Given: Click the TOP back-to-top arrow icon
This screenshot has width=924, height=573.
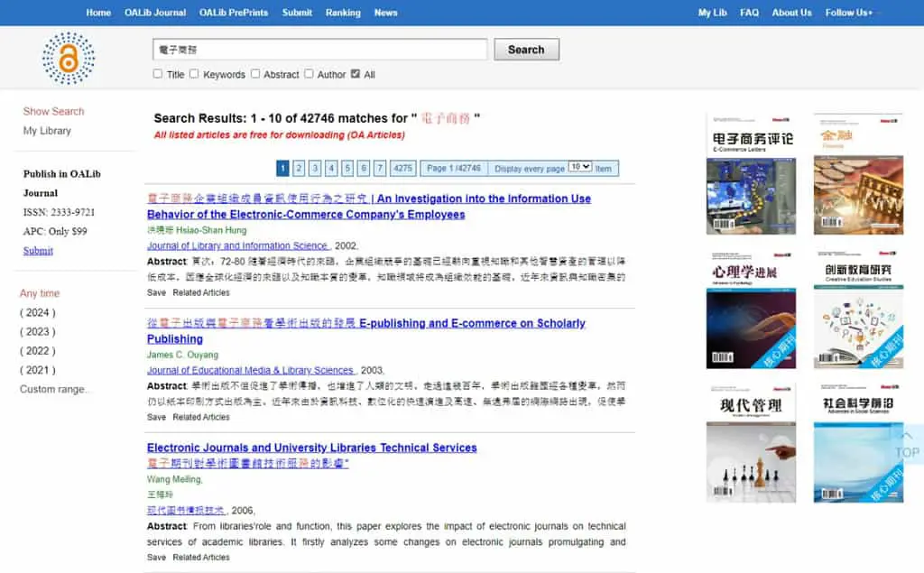Looking at the screenshot, I should tap(907, 436).
